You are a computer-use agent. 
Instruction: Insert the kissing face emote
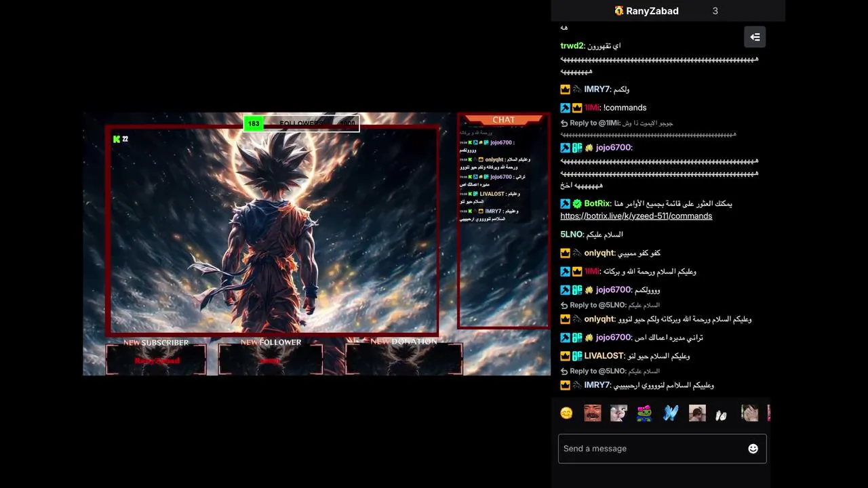[x=618, y=413]
